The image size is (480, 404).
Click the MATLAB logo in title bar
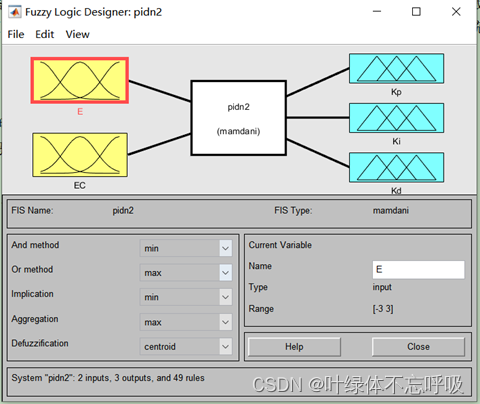click(15, 12)
